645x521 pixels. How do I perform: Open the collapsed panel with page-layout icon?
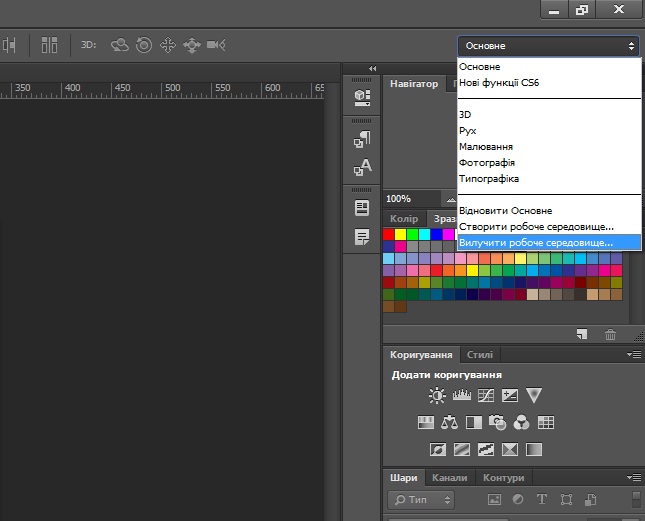pyautogui.click(x=362, y=208)
